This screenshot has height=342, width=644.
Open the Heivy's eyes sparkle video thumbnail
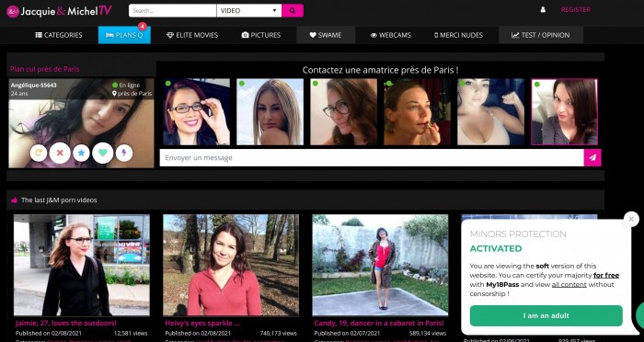[231, 265]
